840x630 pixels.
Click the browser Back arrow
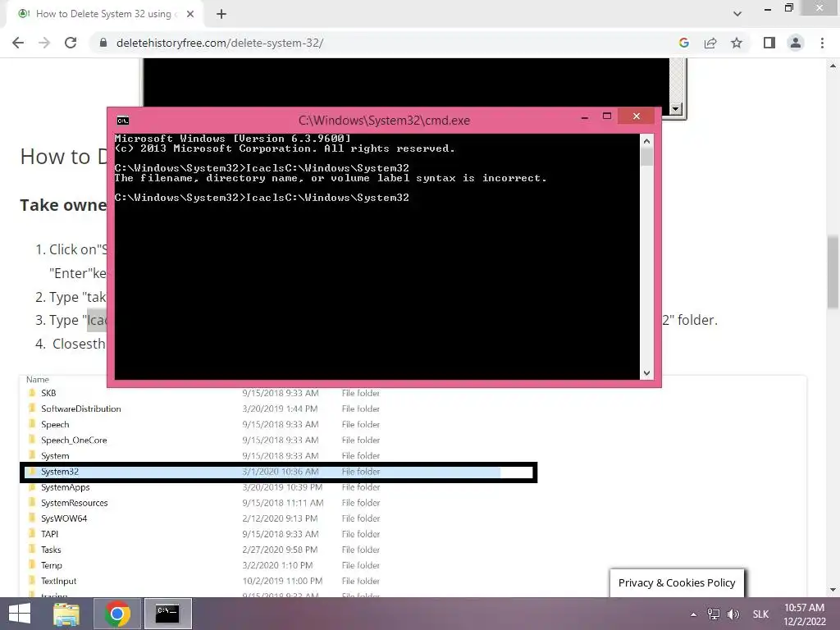(18, 43)
